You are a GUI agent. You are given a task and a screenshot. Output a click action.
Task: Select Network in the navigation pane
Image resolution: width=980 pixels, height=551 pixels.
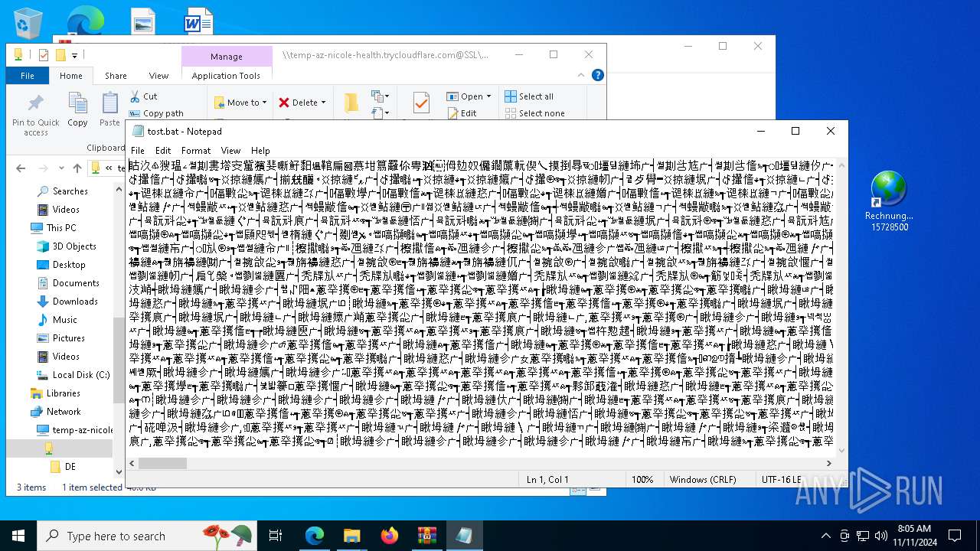64,412
